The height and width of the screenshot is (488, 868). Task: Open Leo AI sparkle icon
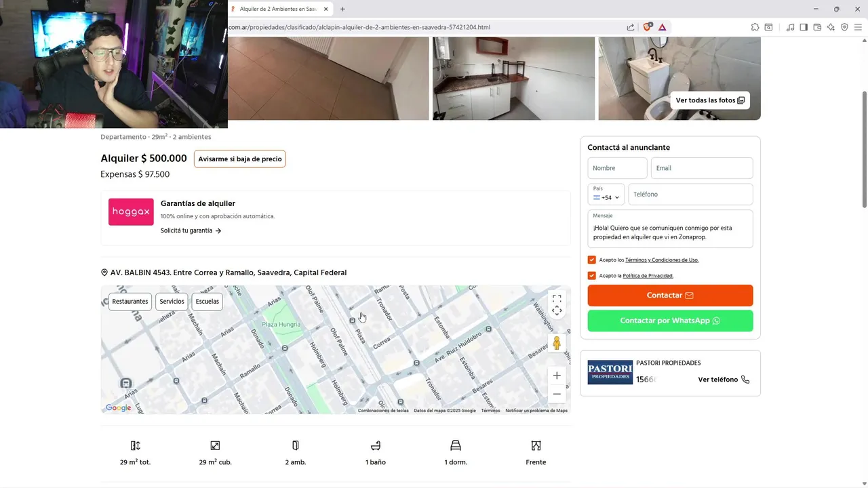coord(831,27)
